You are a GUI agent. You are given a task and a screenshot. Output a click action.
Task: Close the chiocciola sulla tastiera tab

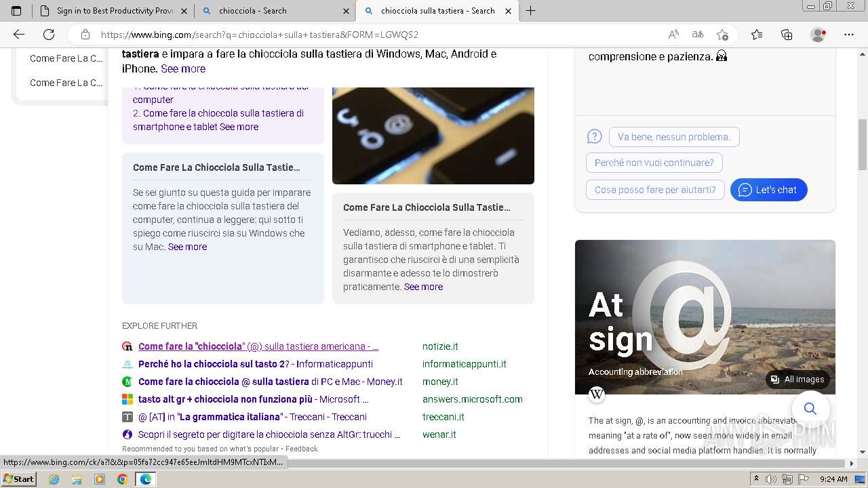[x=508, y=11]
